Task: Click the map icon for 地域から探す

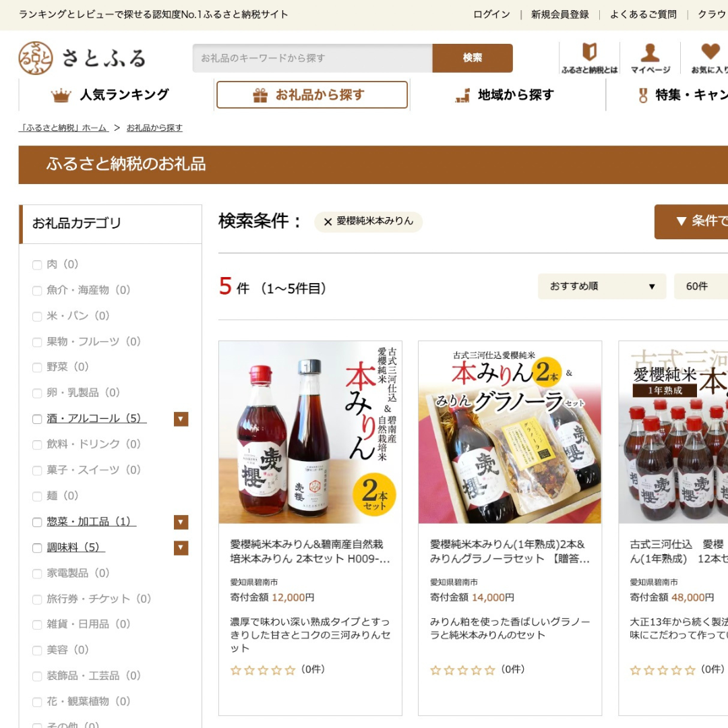Action: pos(462,95)
